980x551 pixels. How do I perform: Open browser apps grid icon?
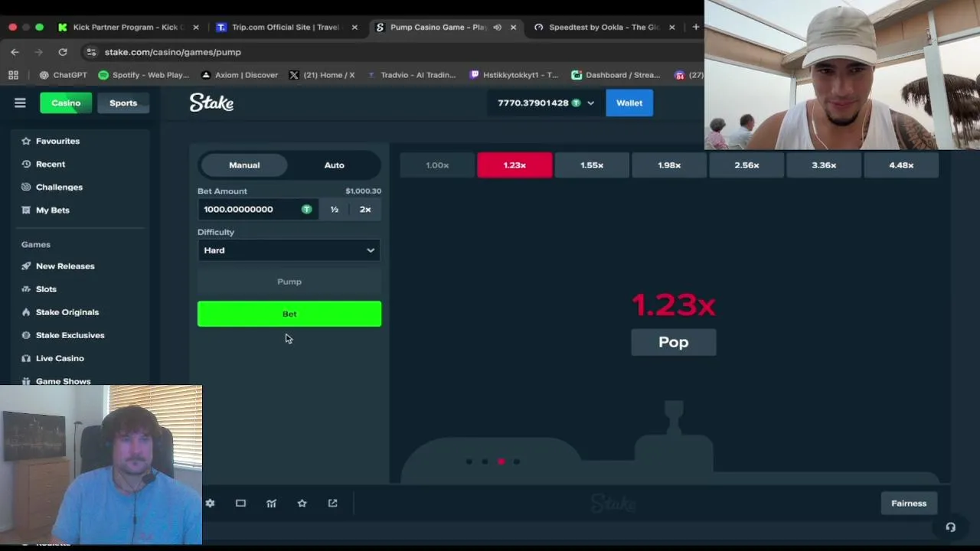[13, 75]
